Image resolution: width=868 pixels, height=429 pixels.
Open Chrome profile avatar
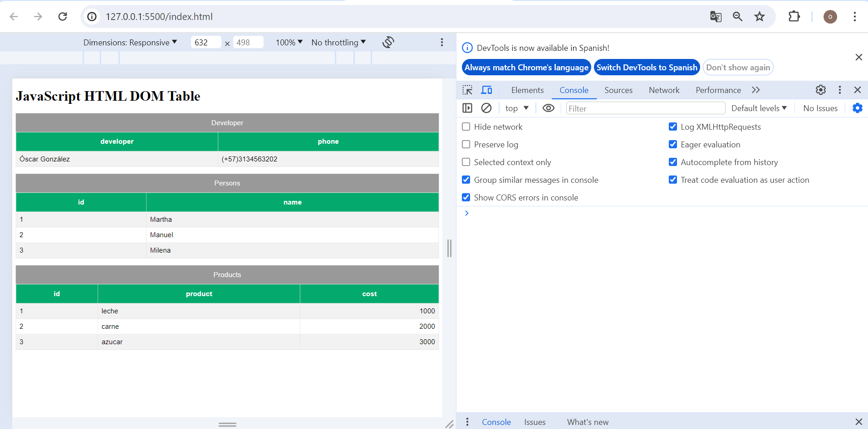coord(830,17)
